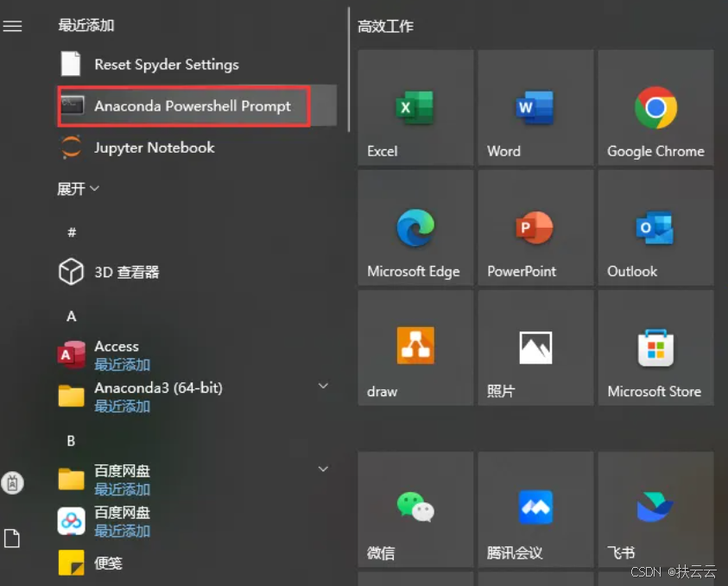728x586 pixels.
Task: Open Documents icon in Start sidebar
Action: [12, 539]
